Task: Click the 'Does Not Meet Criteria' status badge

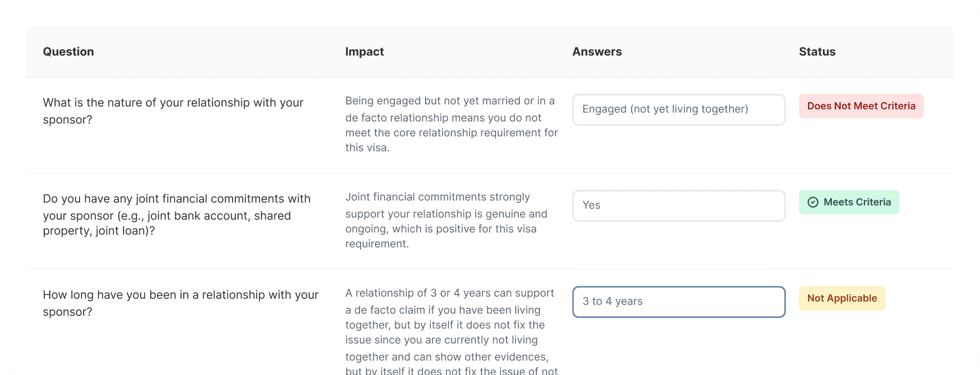Action: (x=861, y=106)
